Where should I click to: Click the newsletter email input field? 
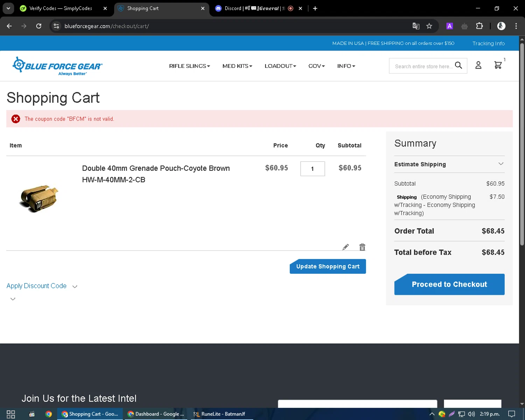pos(357,404)
